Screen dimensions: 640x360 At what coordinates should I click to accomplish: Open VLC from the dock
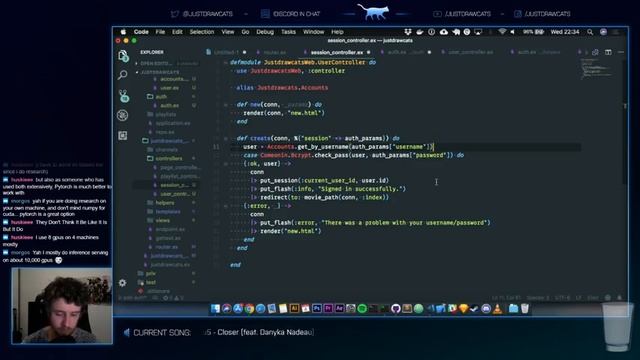[x=498, y=309]
